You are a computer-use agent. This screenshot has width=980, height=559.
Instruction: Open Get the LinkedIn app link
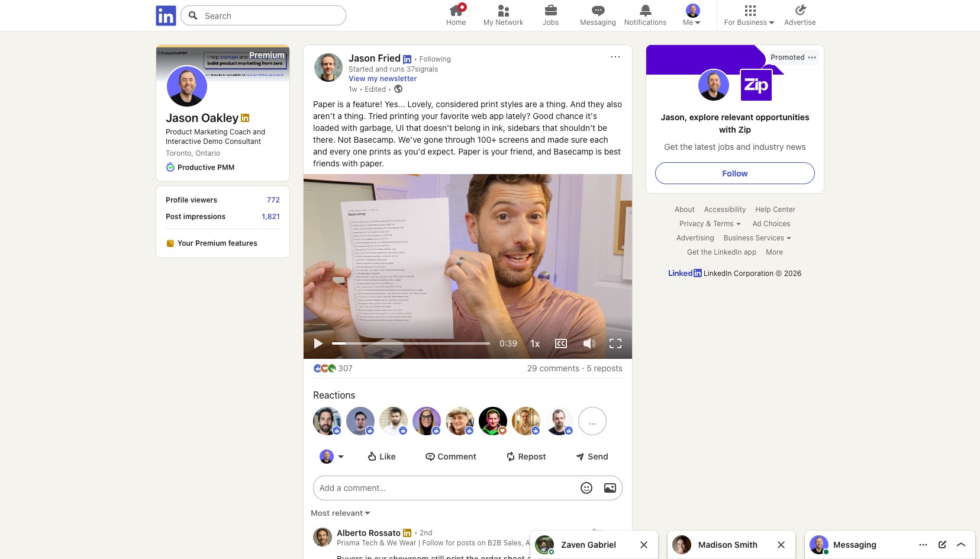tap(721, 252)
